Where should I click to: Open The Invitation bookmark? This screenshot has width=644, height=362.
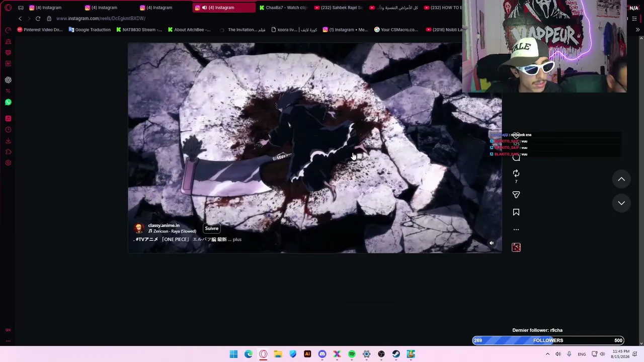click(243, 30)
